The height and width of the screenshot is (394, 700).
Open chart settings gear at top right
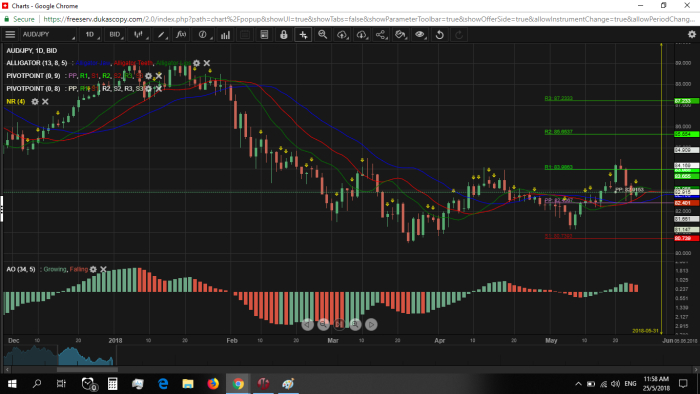pyautogui.click(x=692, y=34)
